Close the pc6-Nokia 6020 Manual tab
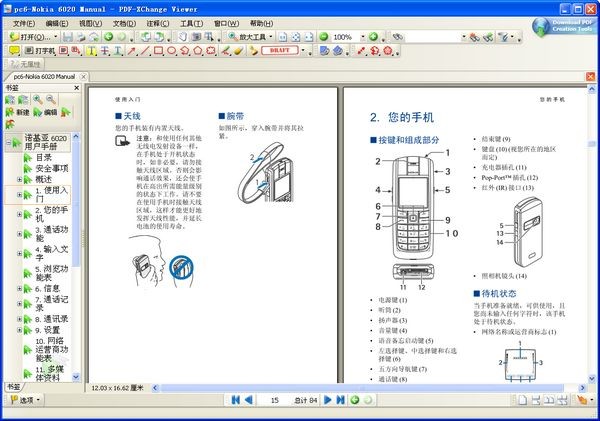This screenshot has width=600, height=421. 83,77
